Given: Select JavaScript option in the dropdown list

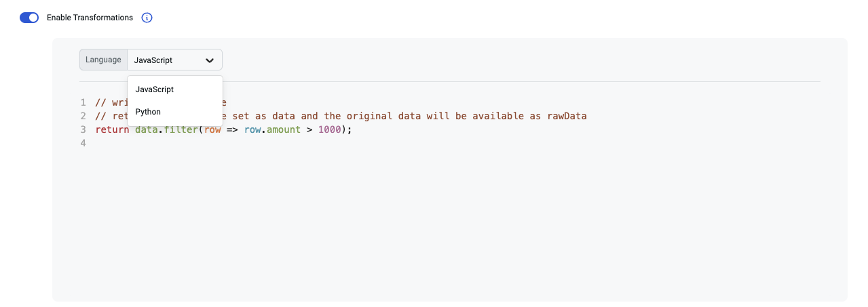Looking at the screenshot, I should pos(155,89).
